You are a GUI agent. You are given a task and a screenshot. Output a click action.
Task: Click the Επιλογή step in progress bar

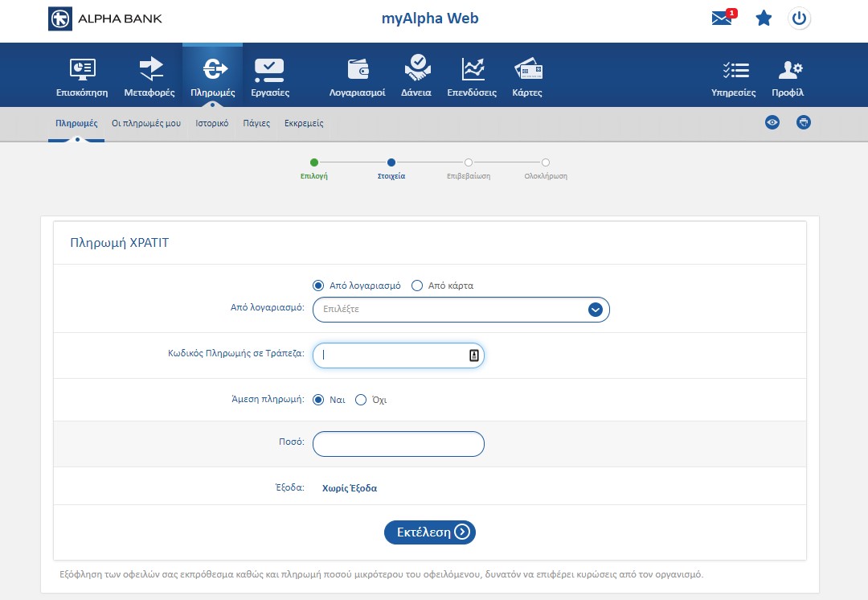[314, 162]
